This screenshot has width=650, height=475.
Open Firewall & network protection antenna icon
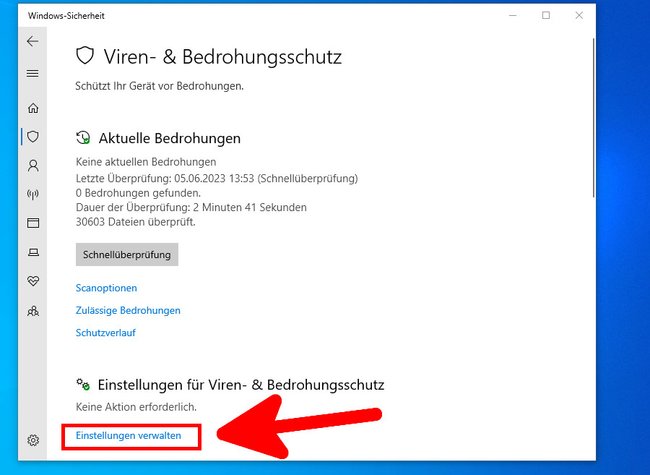click(x=33, y=194)
